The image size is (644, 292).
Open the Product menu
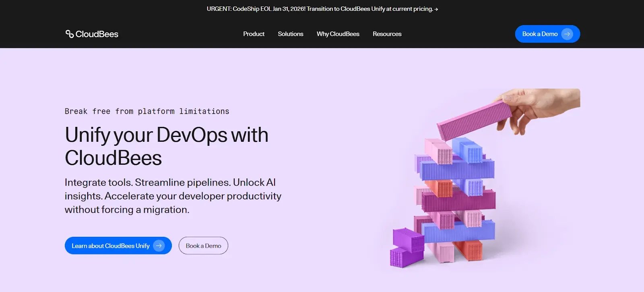tap(254, 34)
